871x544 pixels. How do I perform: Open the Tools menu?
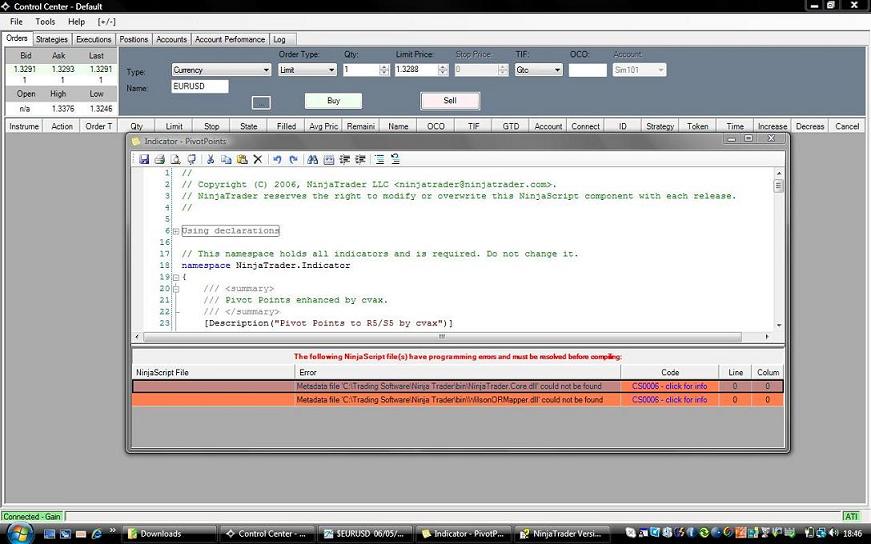click(45, 21)
